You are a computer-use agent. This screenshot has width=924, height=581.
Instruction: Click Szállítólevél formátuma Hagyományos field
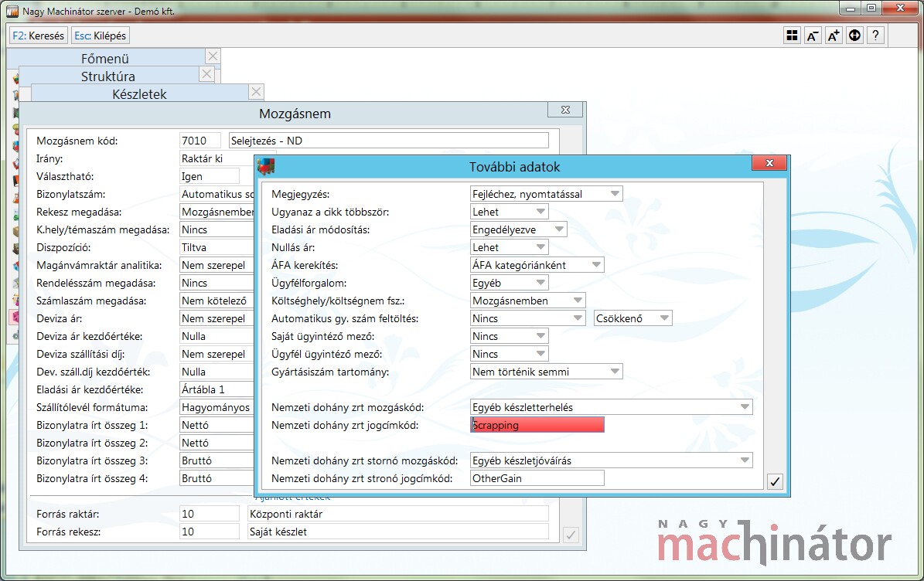(x=217, y=406)
